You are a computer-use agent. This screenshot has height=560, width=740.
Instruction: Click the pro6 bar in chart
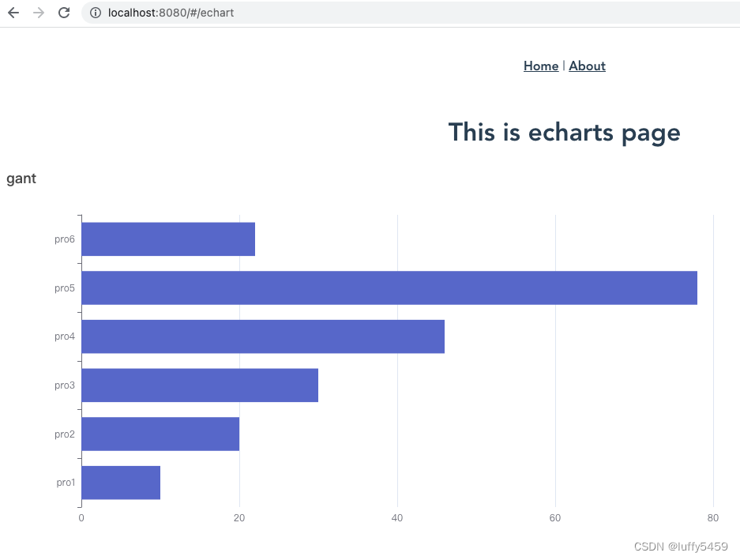168,239
